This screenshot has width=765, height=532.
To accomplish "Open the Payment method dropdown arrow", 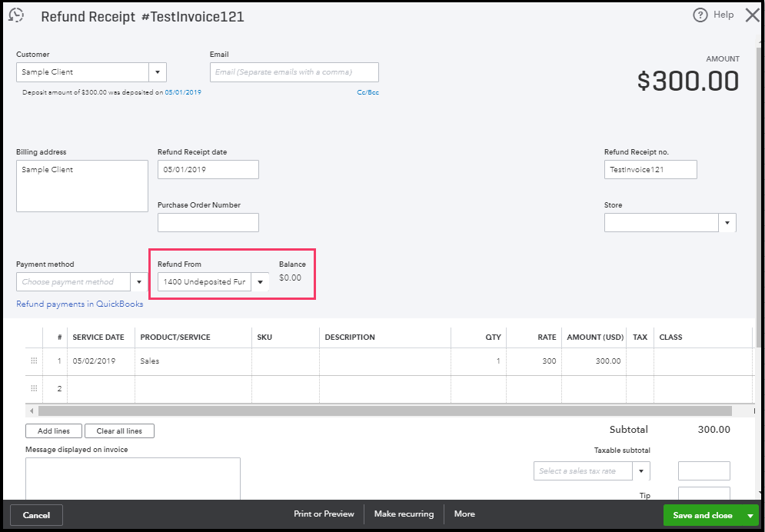I will (x=139, y=282).
